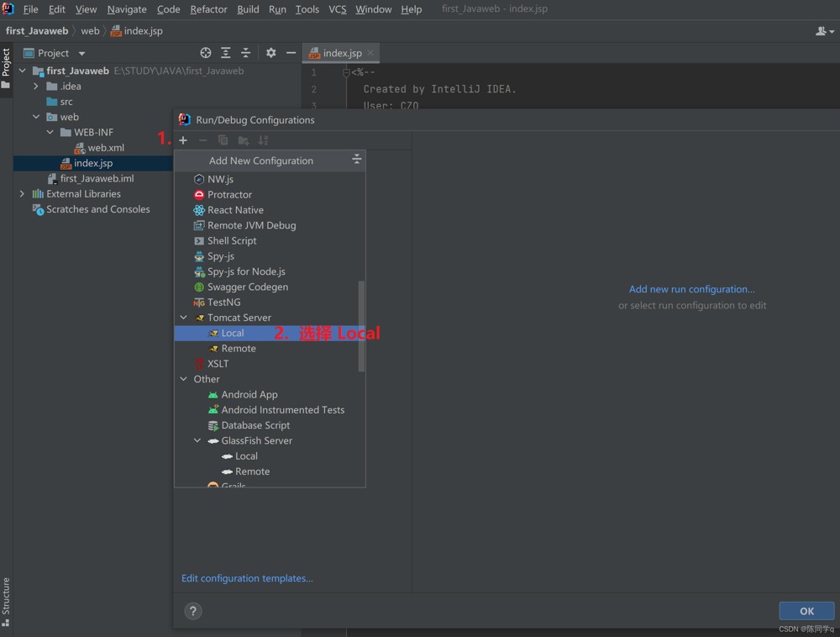This screenshot has width=840, height=637.
Task: Click the Sort Configurations icon
Action: pos(263,140)
